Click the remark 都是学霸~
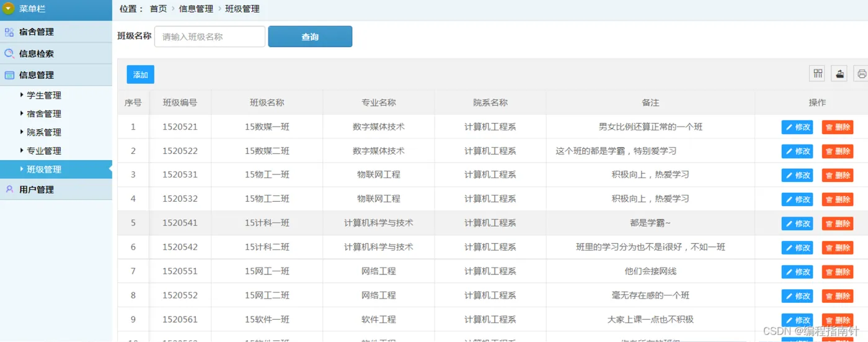The width and height of the screenshot is (868, 342). [650, 223]
